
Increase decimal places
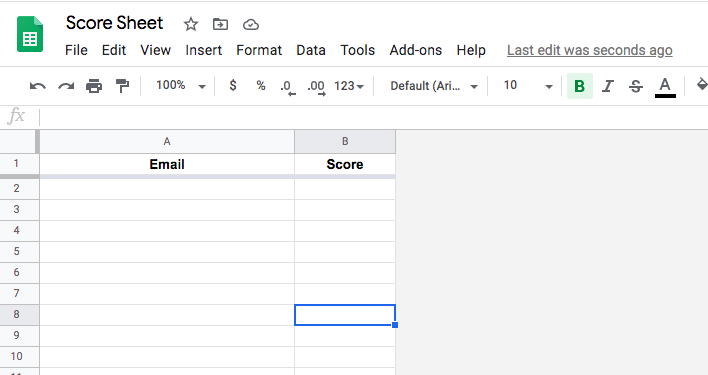316,87
